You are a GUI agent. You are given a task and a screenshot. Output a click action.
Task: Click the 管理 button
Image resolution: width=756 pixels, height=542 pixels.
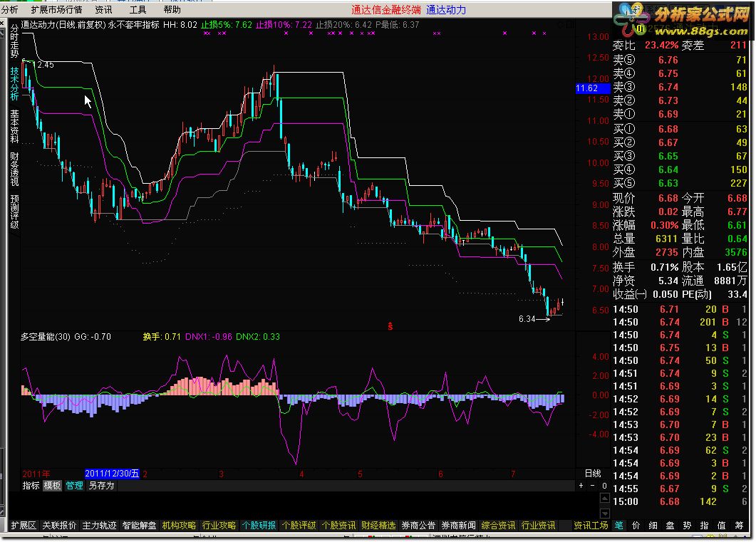click(74, 486)
